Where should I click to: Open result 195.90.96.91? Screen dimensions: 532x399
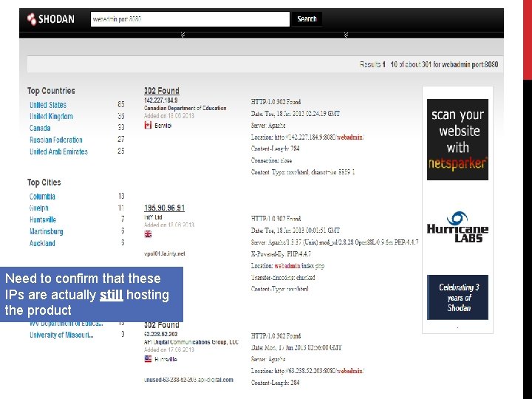(164, 208)
